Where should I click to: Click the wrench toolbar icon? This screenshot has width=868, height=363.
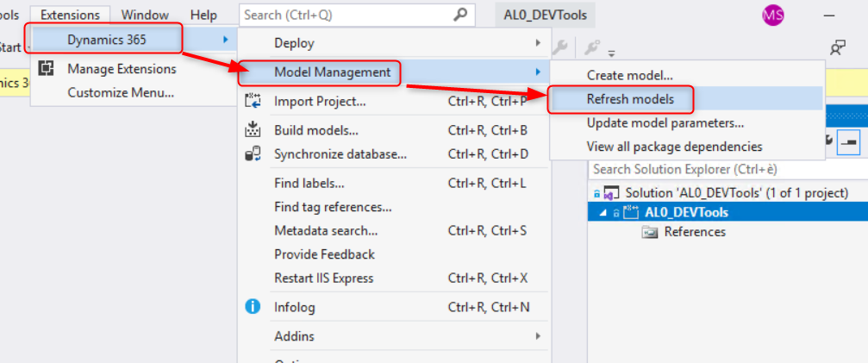coord(561,48)
